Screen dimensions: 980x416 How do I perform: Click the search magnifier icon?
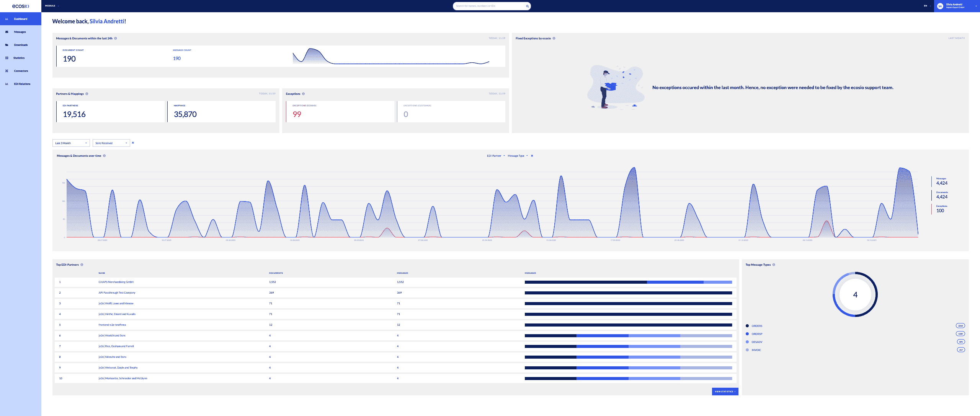(527, 6)
